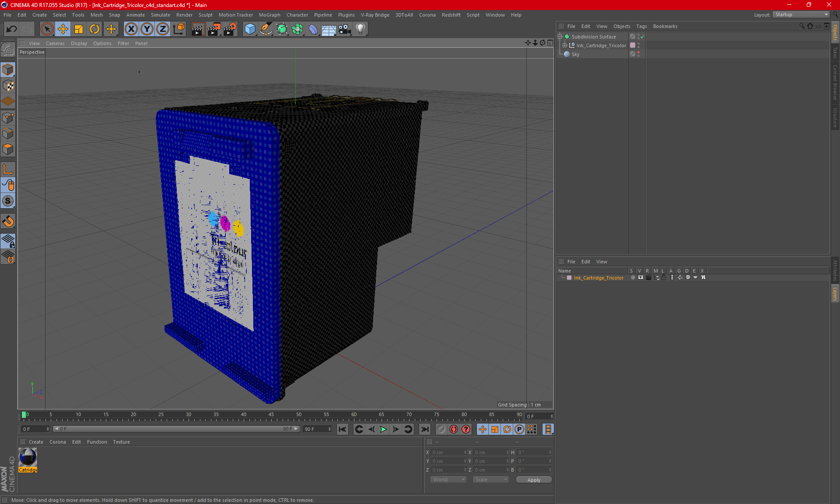Open the deformer objects palette
This screenshot has height=504, width=840.
(313, 29)
